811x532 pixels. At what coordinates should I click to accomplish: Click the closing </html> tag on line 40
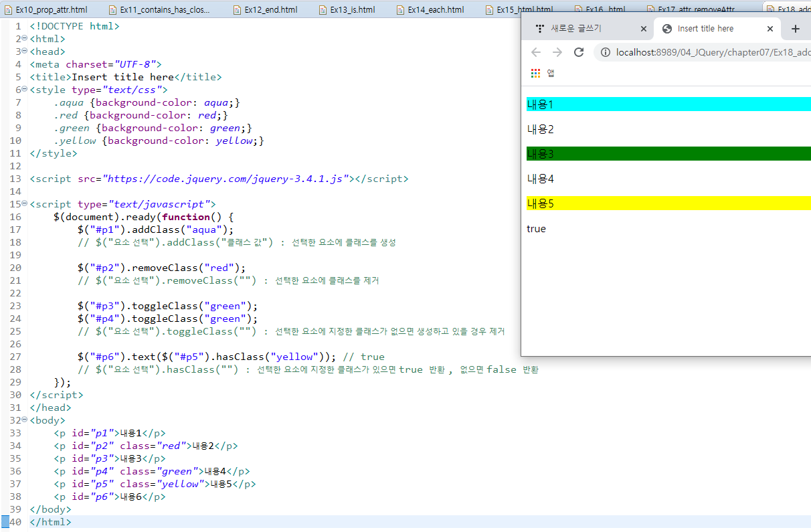(50, 522)
